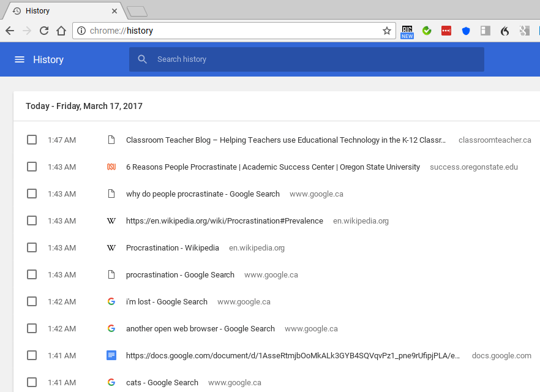Open a new tab button
The width and height of the screenshot is (540, 392).
click(137, 11)
